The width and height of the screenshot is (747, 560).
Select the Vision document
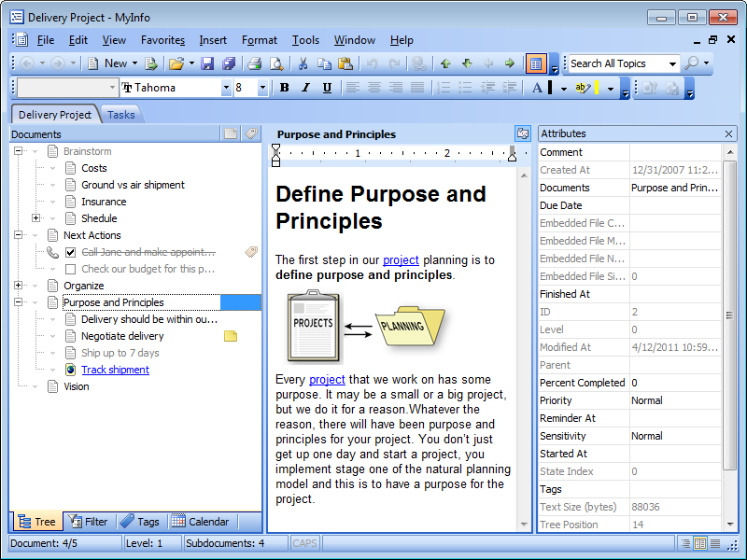coord(77,386)
